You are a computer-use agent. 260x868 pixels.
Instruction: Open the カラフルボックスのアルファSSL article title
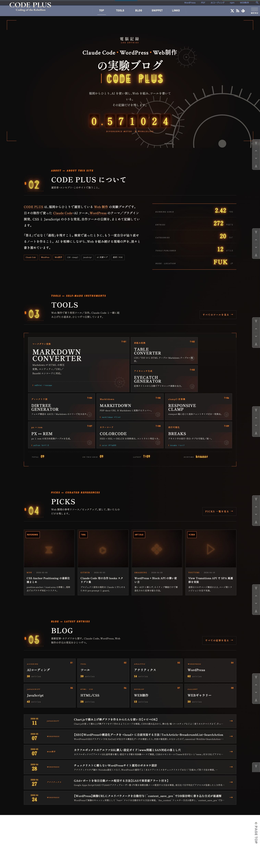(x=127, y=750)
